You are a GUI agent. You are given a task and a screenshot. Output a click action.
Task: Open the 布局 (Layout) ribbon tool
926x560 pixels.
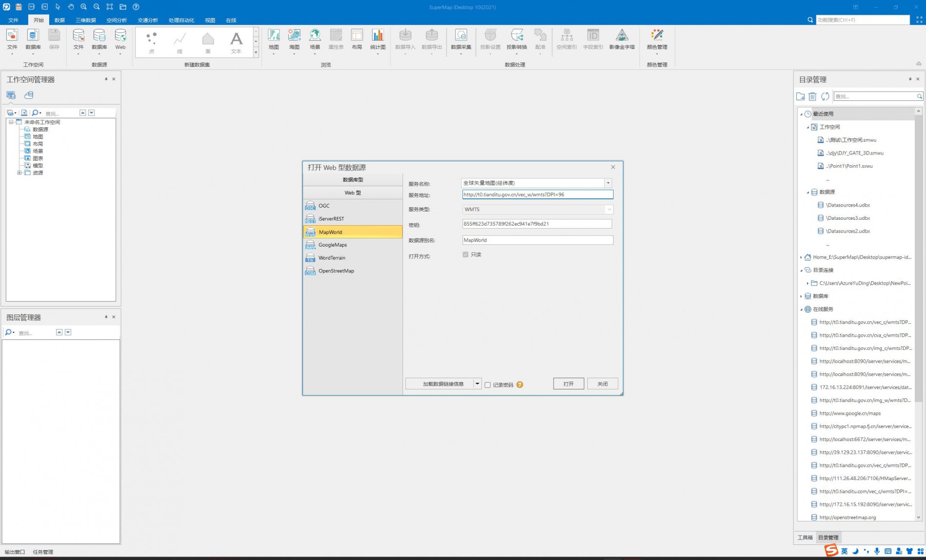click(x=357, y=40)
